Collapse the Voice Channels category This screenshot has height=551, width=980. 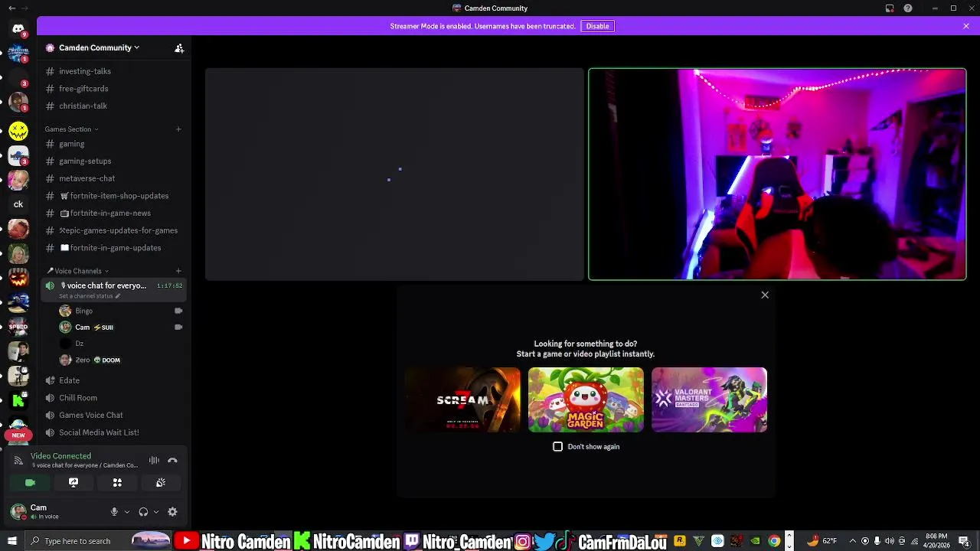(x=77, y=271)
